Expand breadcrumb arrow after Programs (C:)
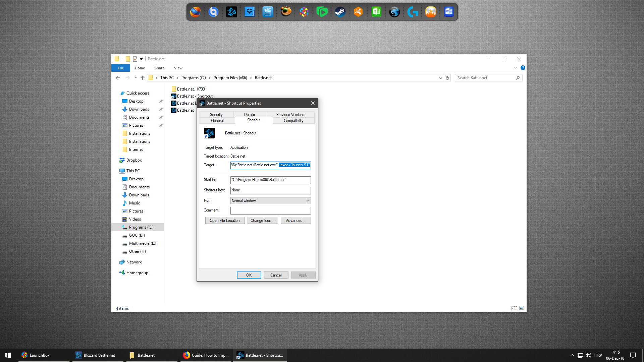This screenshot has height=362, width=644. (x=210, y=78)
